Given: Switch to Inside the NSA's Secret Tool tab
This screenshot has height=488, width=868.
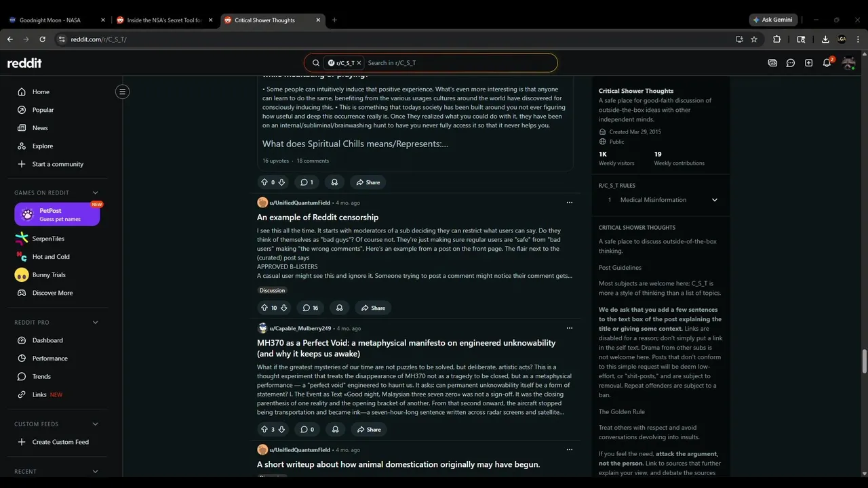Looking at the screenshot, I should click(164, 20).
